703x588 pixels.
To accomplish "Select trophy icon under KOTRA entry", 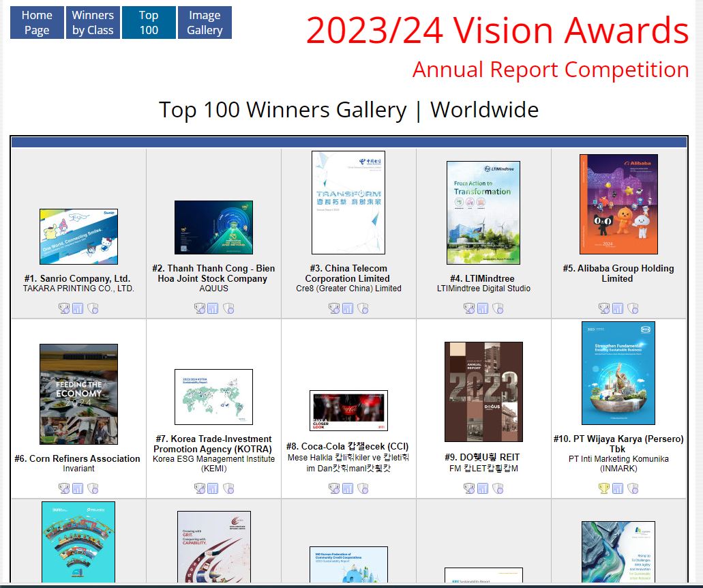I will [199, 488].
